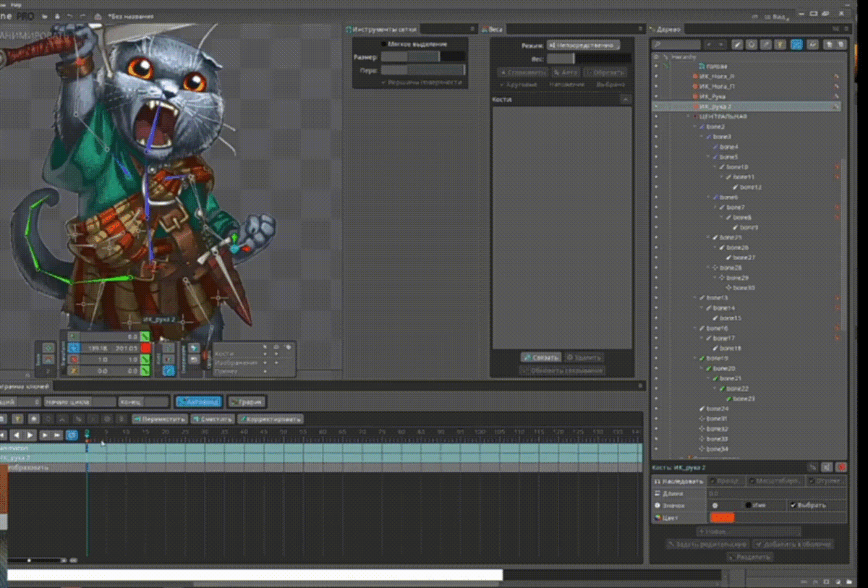Toggle the Выбрать checkbox in the Значок row
Screen dimensions: 868x588
coord(793,505)
